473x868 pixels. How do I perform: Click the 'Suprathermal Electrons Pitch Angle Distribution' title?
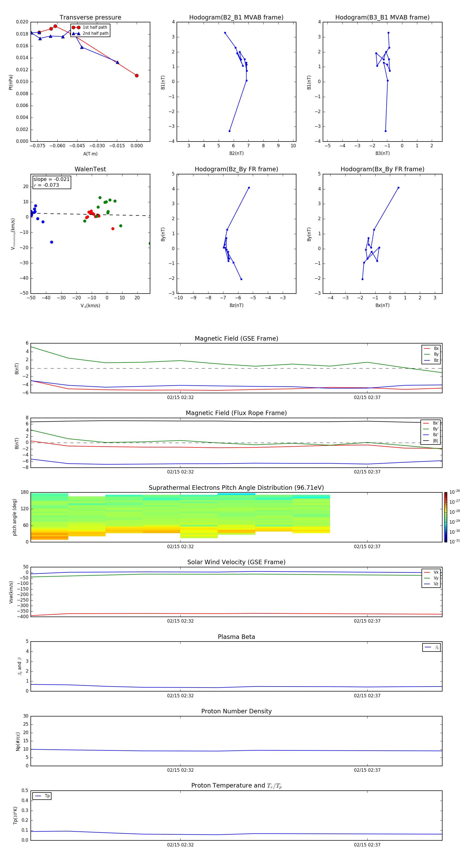click(x=236, y=488)
